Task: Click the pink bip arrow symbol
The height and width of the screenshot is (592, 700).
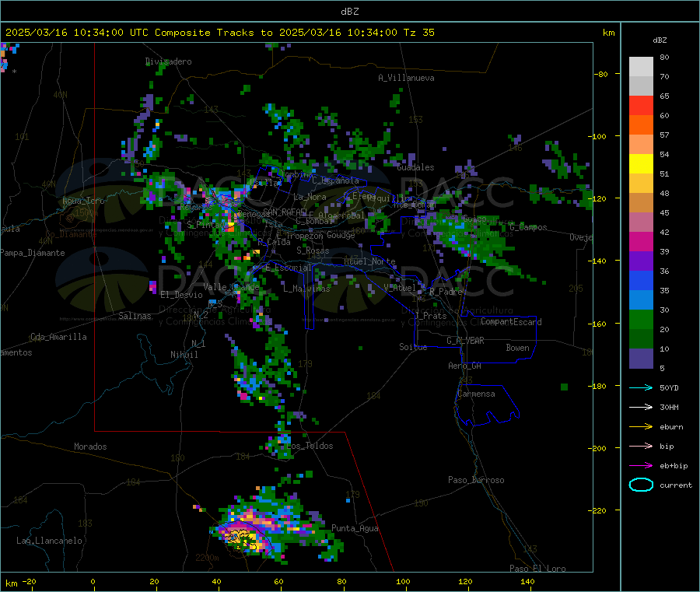Action: pos(641,446)
